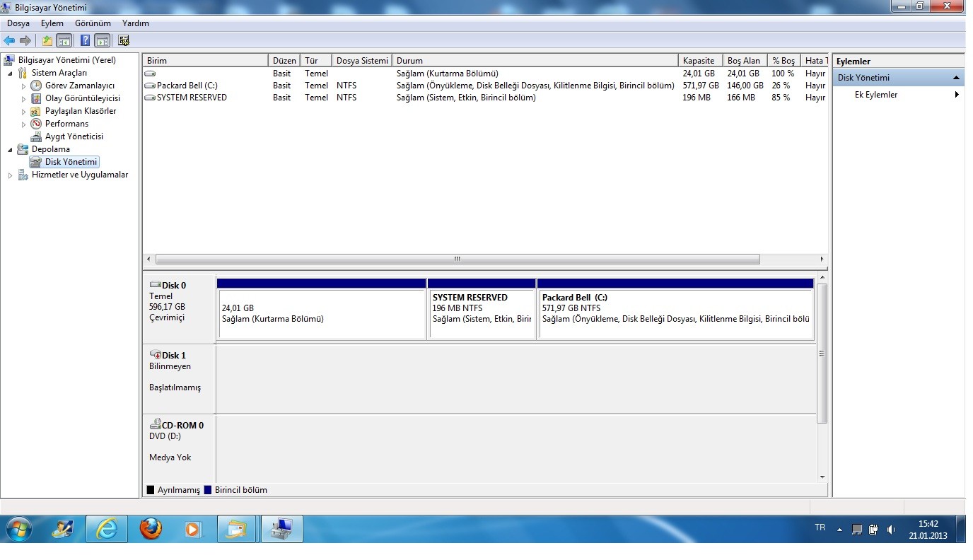Collapse the Depolama tree node

10,150
